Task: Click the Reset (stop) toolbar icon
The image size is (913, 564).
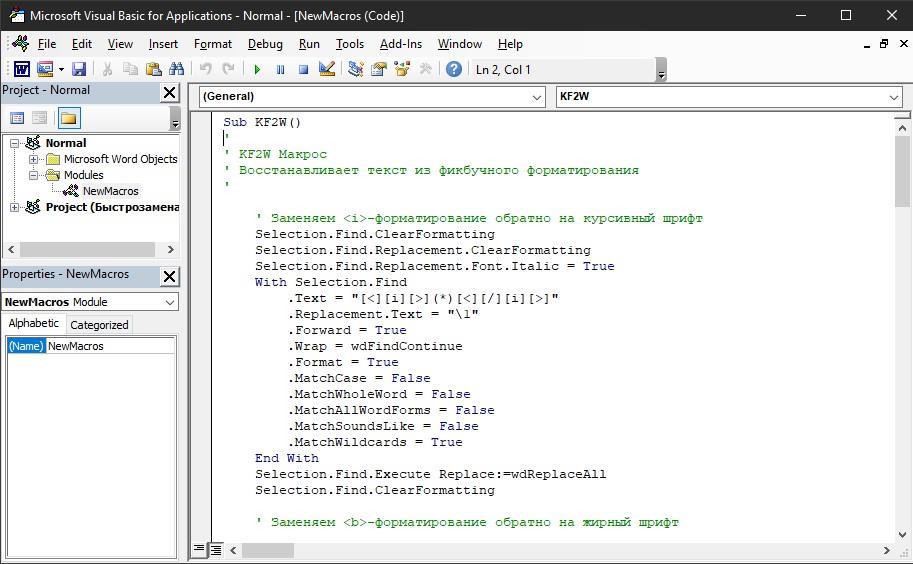Action: tap(303, 69)
